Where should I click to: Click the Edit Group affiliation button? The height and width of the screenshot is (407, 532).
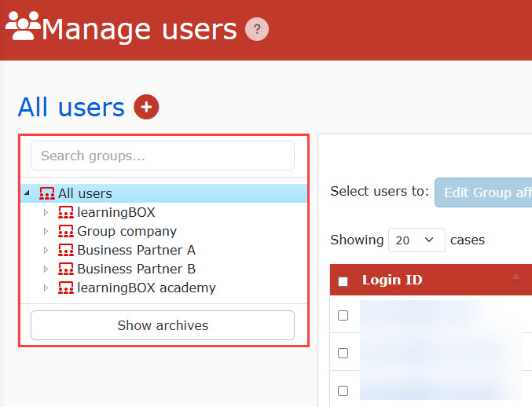(482, 192)
